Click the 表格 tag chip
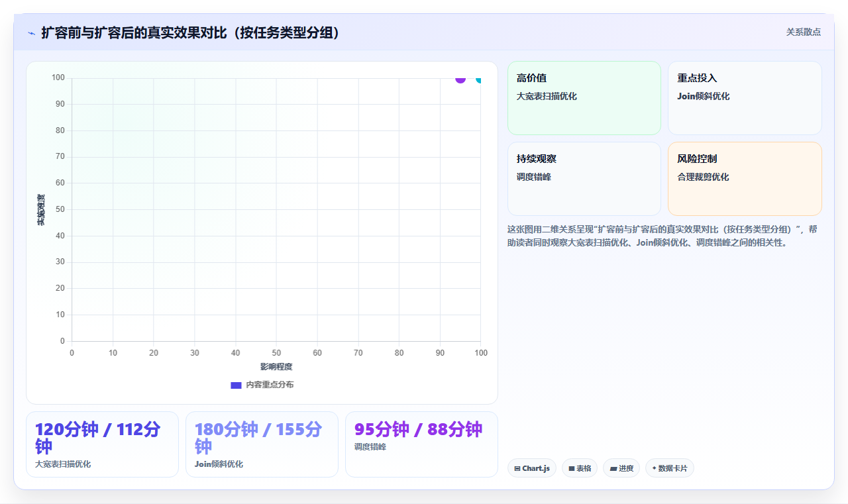The image size is (848, 504). (x=580, y=468)
